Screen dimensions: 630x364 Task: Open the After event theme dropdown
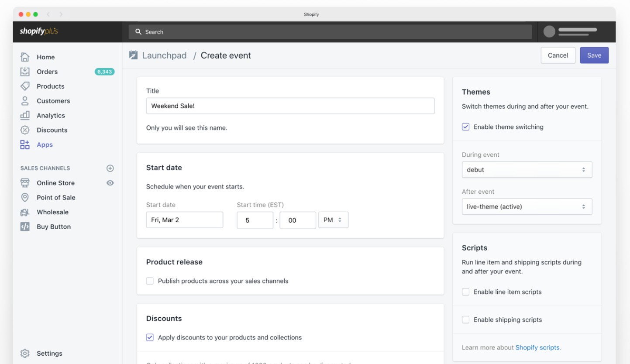point(527,207)
